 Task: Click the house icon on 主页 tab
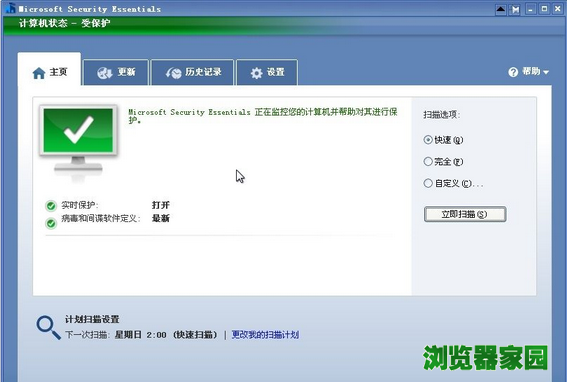pos(39,73)
